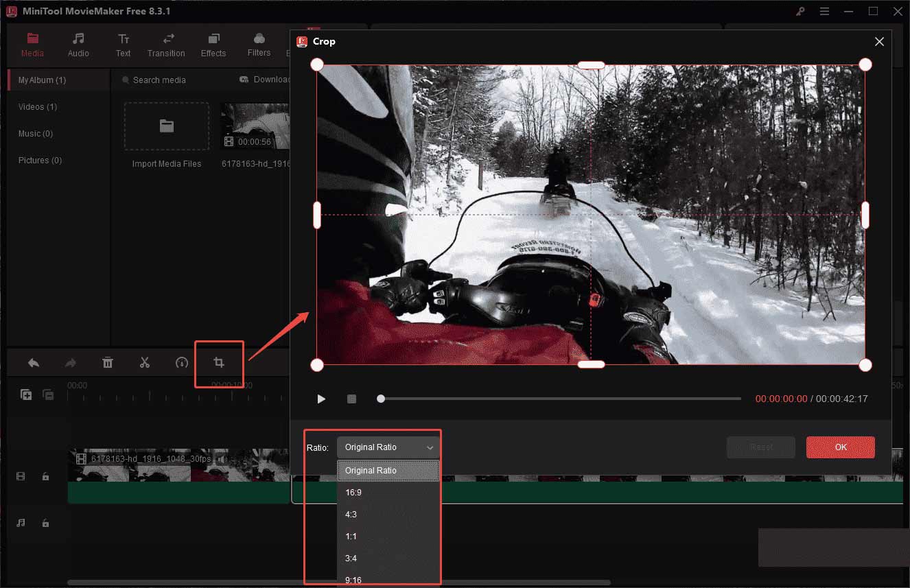Open the Ratio dropdown in the Crop dialog
This screenshot has height=588, width=910.
388,447
